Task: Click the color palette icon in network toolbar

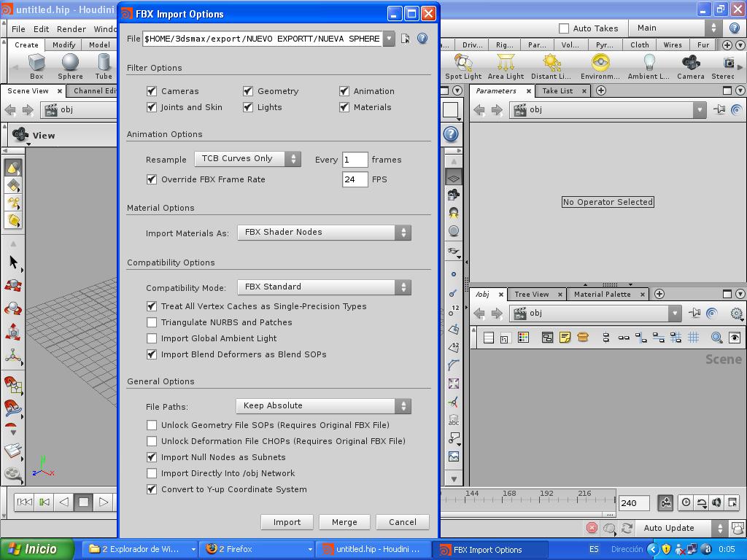Action: click(523, 338)
